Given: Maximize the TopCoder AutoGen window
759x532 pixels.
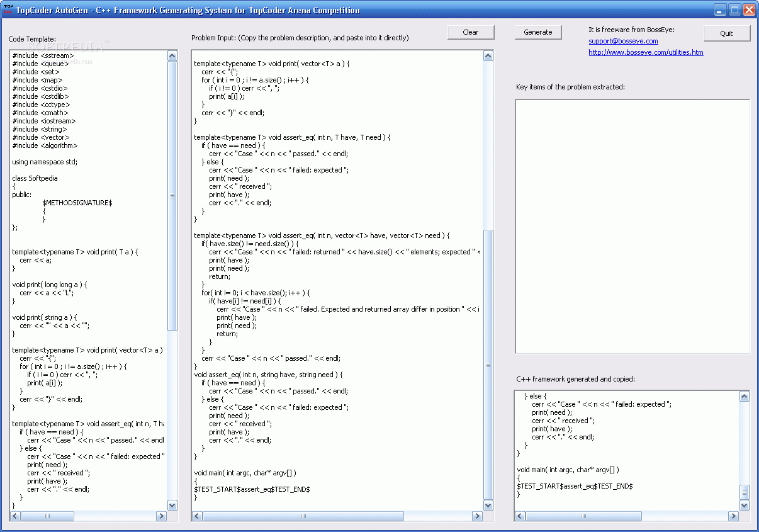Looking at the screenshot, I should 735,10.
